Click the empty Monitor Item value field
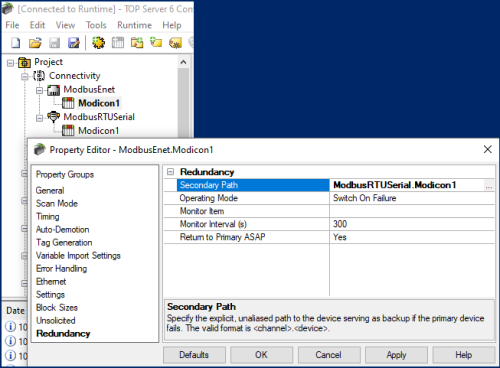The image size is (500, 368). 412,211
